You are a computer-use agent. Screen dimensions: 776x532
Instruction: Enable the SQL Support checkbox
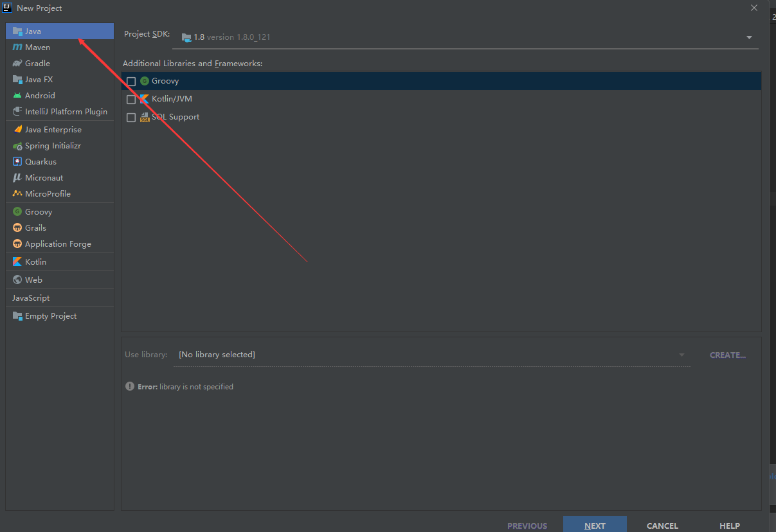[x=131, y=118]
